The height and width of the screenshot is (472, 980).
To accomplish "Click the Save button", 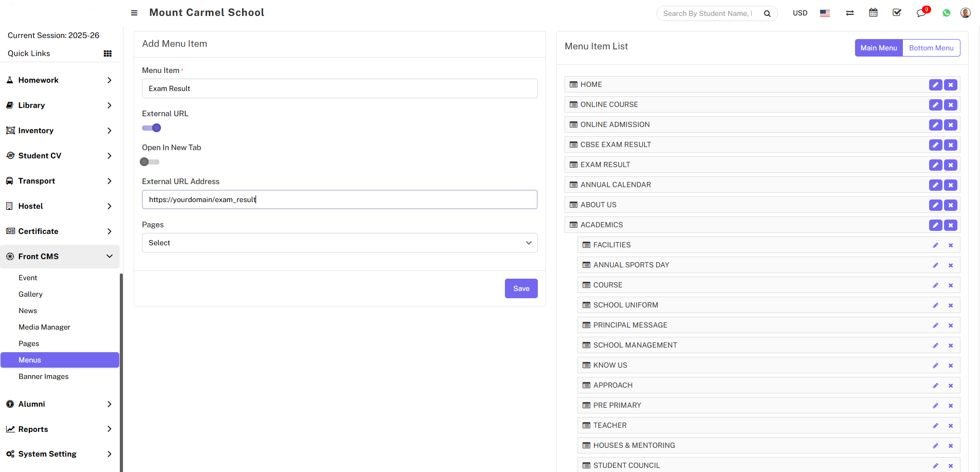I will pos(521,288).
